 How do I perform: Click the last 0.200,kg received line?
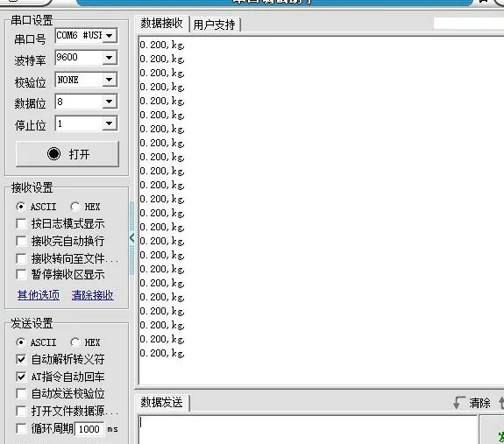coord(162,353)
